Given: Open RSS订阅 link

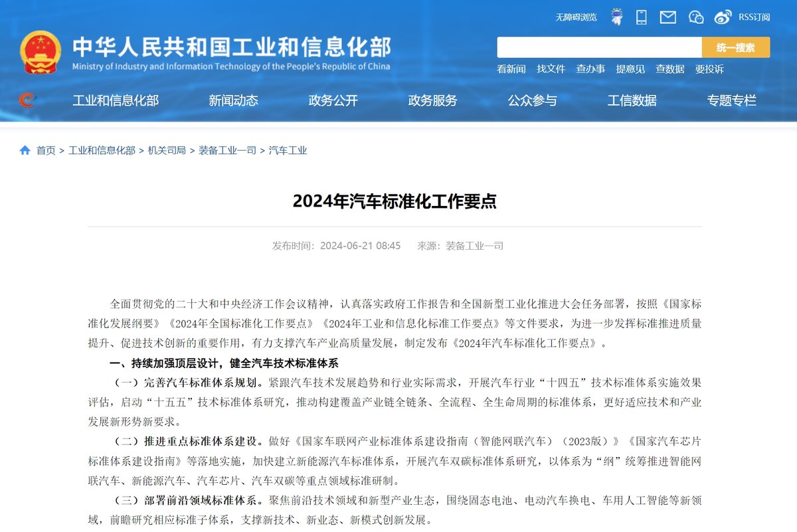Looking at the screenshot, I should pyautogui.click(x=754, y=17).
